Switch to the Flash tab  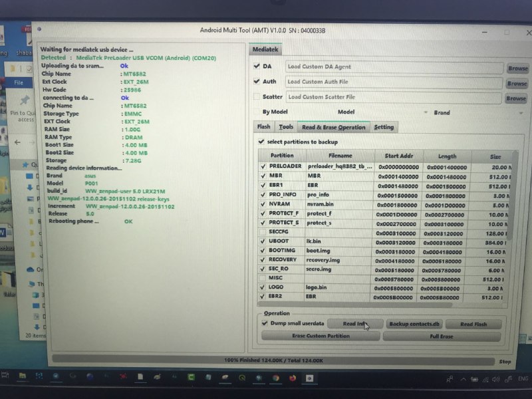[x=263, y=127]
